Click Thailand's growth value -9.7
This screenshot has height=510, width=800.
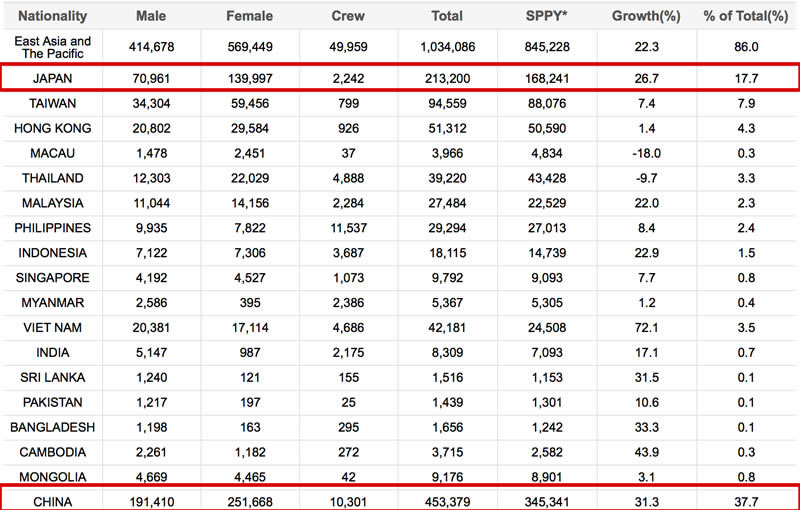coord(646,178)
